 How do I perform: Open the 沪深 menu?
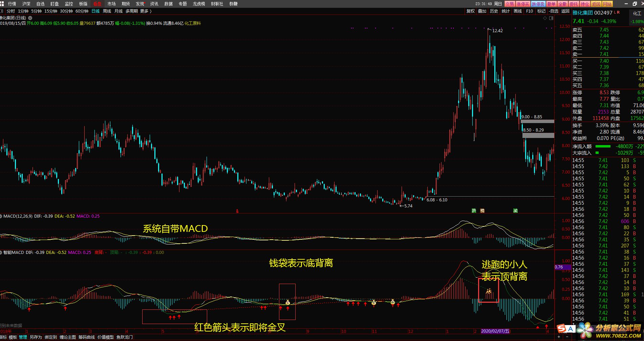(26, 4)
